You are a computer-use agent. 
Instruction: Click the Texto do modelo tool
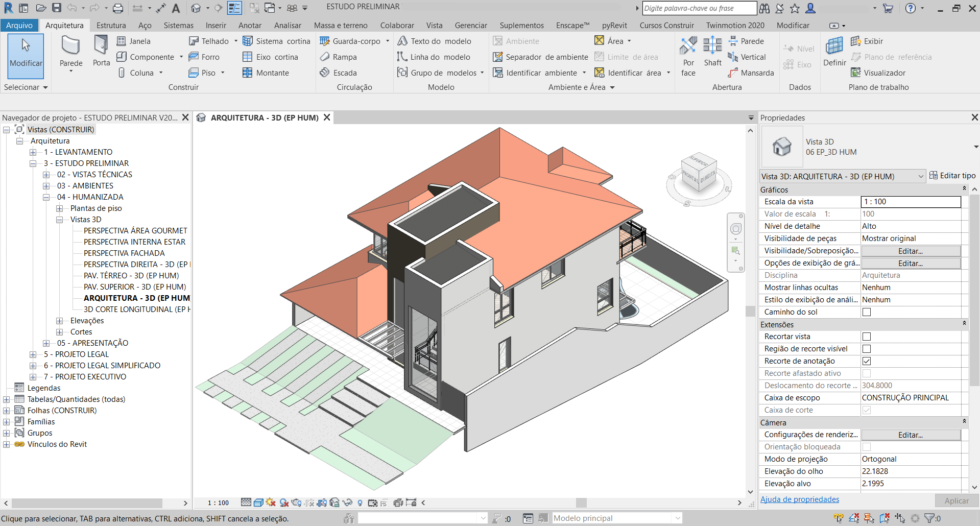pos(435,41)
